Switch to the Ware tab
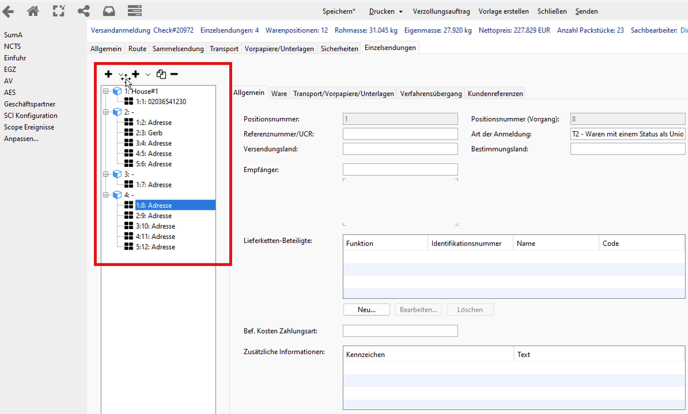This screenshot has height=414, width=688. [x=279, y=94]
